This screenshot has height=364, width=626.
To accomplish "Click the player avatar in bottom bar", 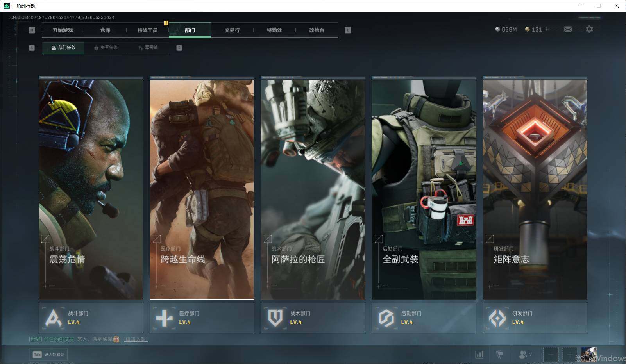I will pyautogui.click(x=588, y=355).
